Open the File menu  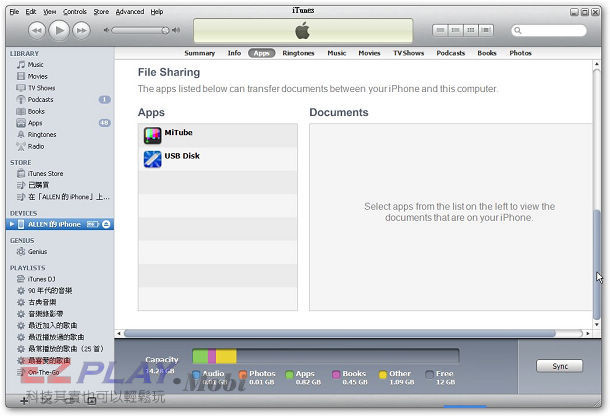click(14, 12)
